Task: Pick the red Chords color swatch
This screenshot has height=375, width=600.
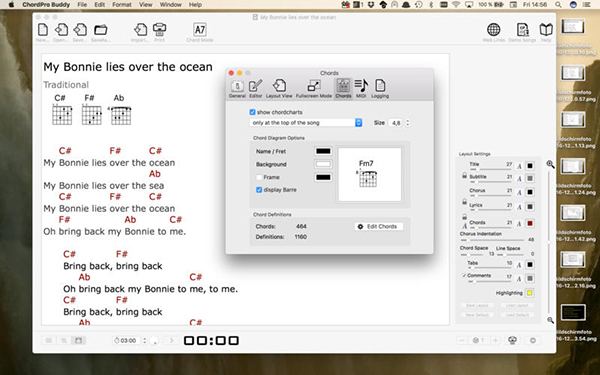Action: tap(530, 223)
